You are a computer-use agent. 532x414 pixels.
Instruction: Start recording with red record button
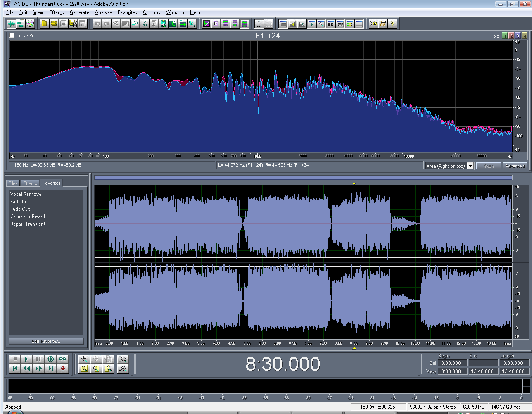tap(62, 368)
